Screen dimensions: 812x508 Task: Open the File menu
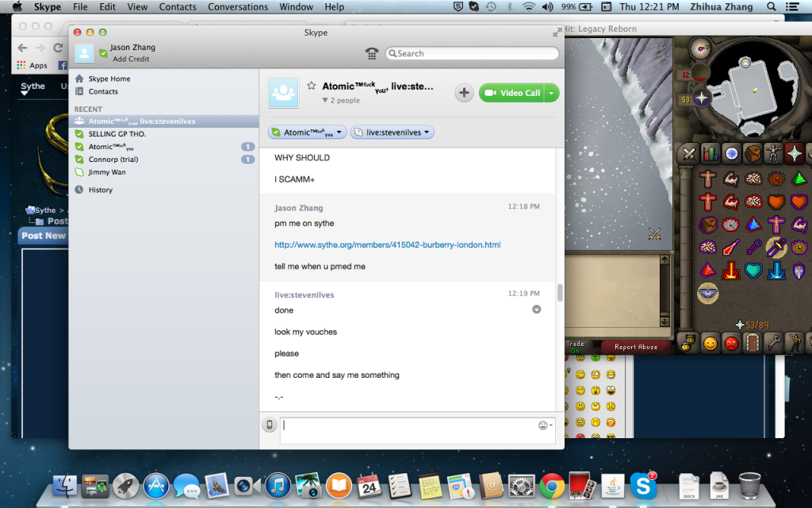[x=80, y=6]
